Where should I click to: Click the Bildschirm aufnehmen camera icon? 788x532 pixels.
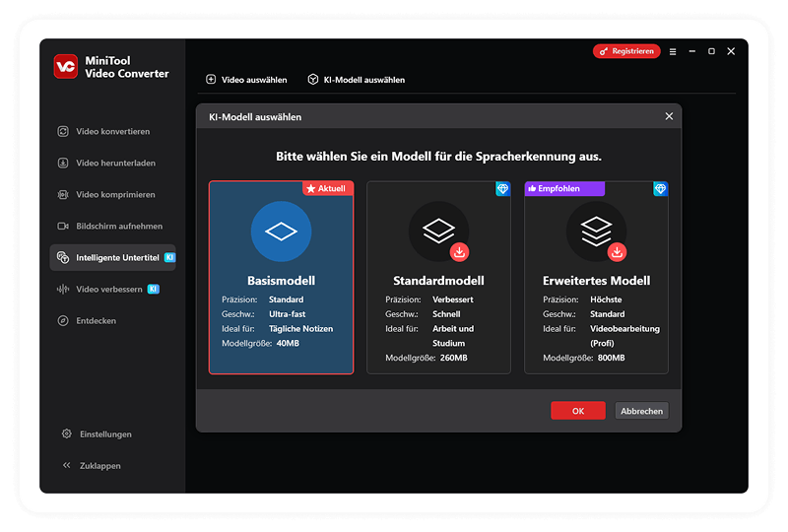point(63,227)
